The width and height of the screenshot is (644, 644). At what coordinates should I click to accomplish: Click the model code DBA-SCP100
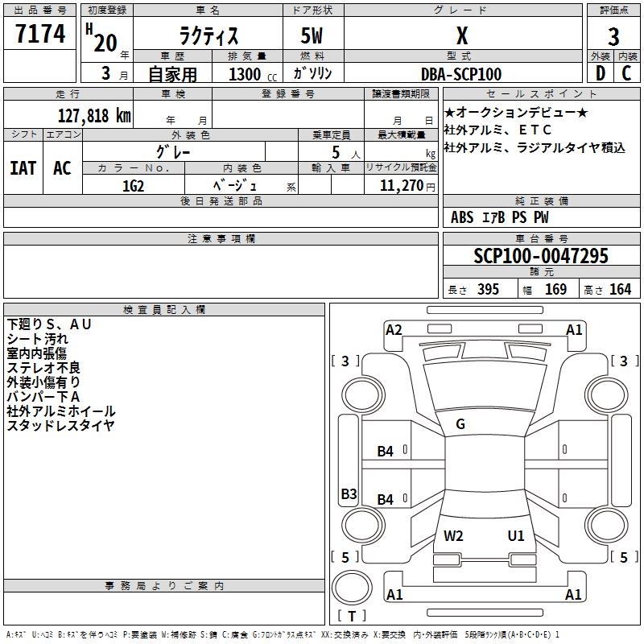(461, 74)
